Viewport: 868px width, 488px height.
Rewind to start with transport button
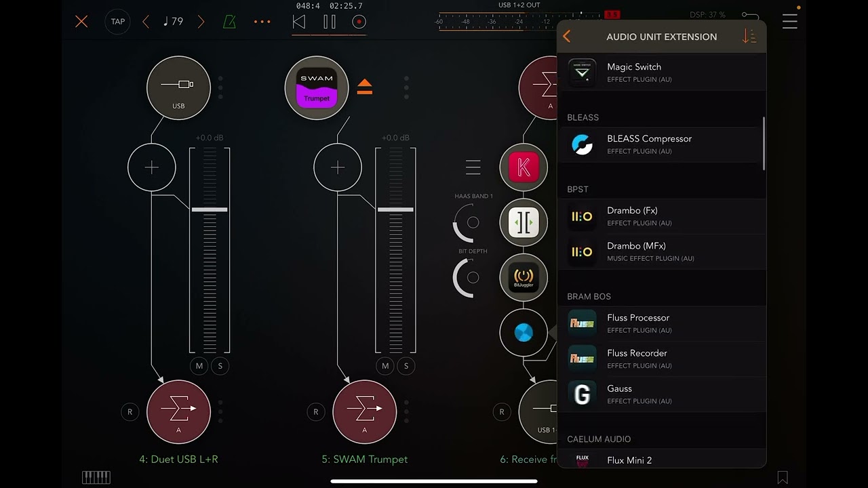(x=299, y=22)
